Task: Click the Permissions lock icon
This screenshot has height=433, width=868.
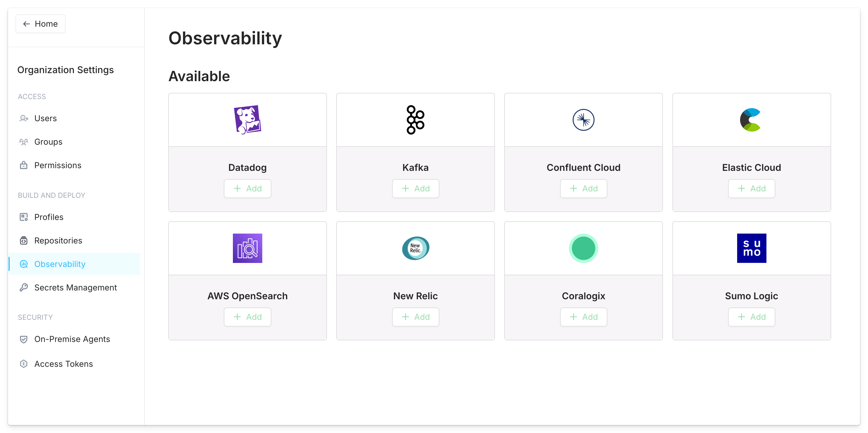Action: click(x=24, y=165)
